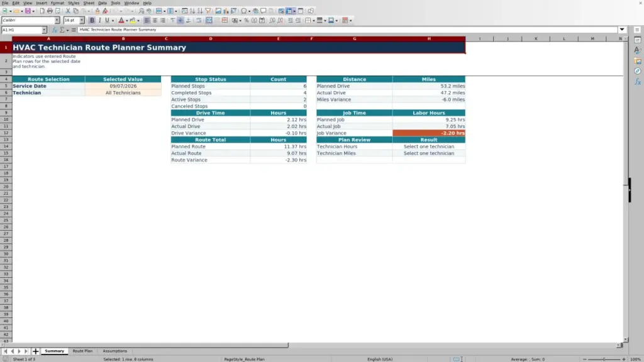Expand the Name Box dropdown
Viewport: 644px width, 362px height.
click(44, 30)
